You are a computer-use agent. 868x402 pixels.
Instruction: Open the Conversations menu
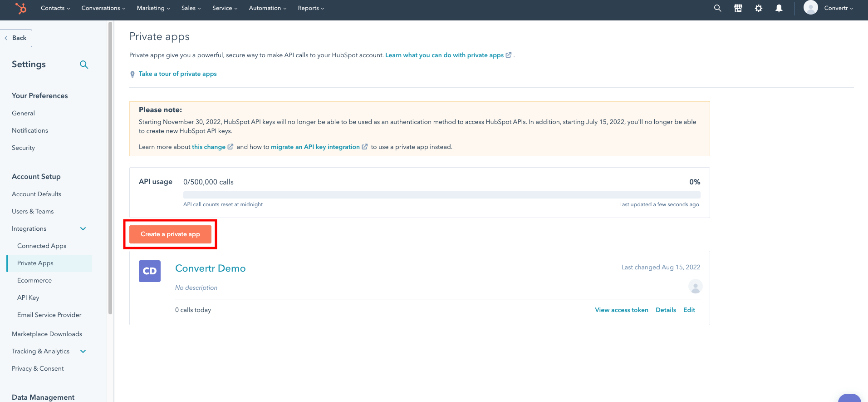click(x=103, y=8)
